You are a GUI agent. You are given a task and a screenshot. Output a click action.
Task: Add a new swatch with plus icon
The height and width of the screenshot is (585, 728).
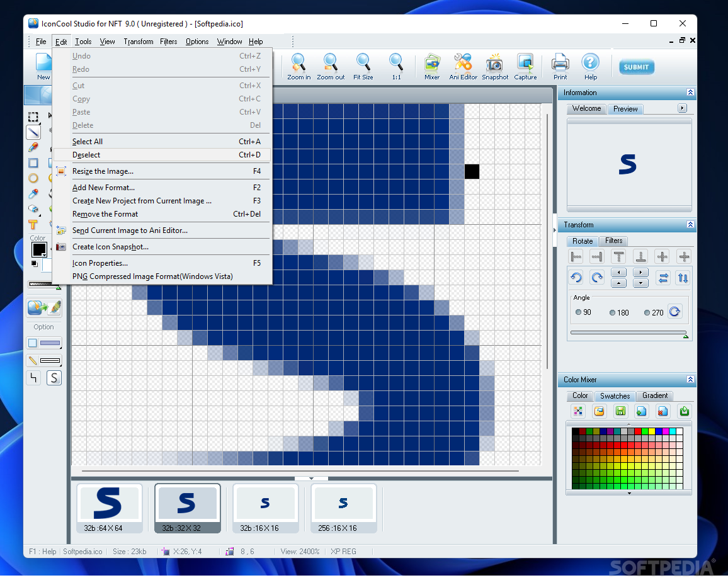click(x=642, y=411)
